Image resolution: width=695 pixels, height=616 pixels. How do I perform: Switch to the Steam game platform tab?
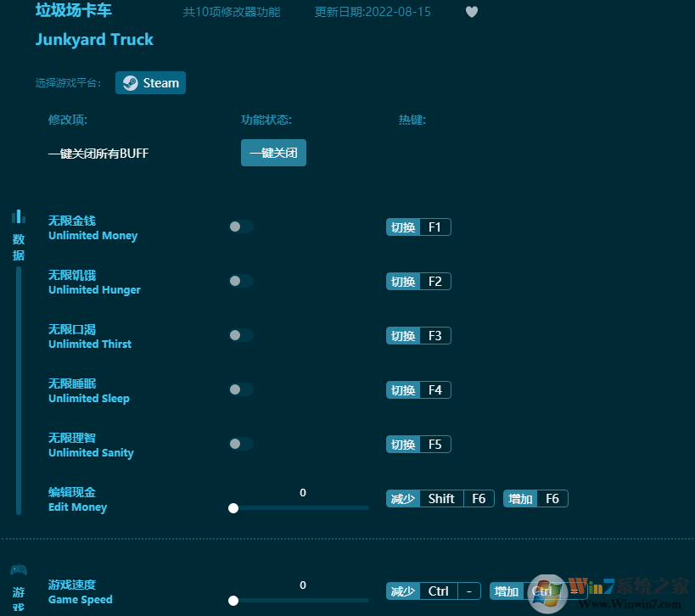[150, 82]
